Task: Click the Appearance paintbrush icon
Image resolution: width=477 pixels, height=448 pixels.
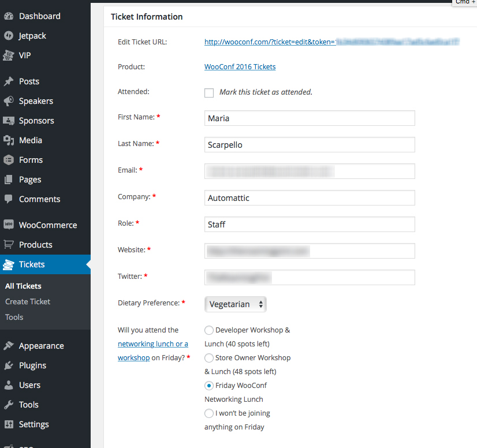Action: [9, 345]
